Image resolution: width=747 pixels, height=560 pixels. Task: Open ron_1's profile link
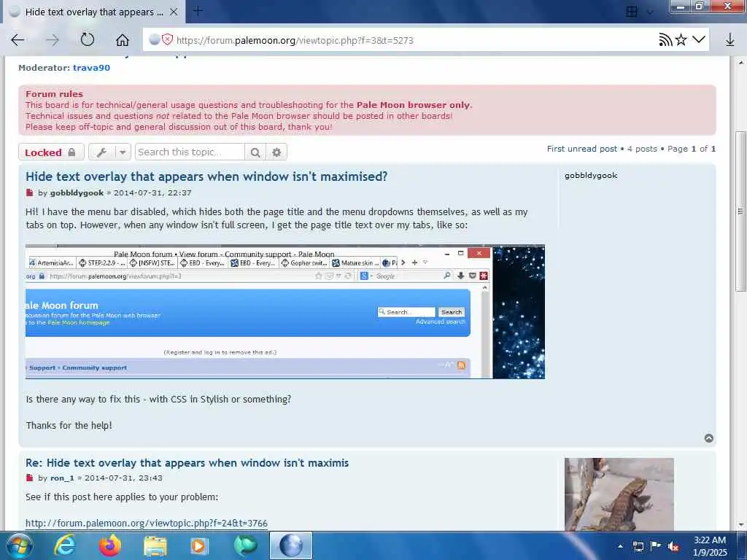tap(62, 478)
